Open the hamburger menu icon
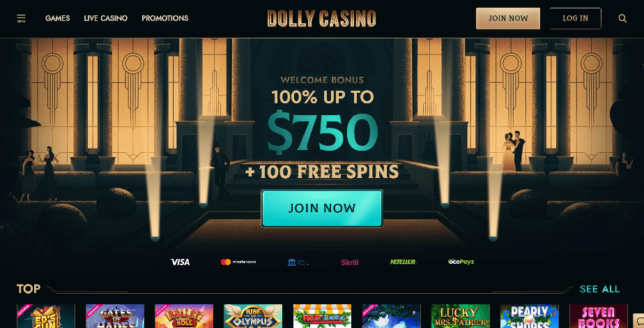 click(22, 18)
